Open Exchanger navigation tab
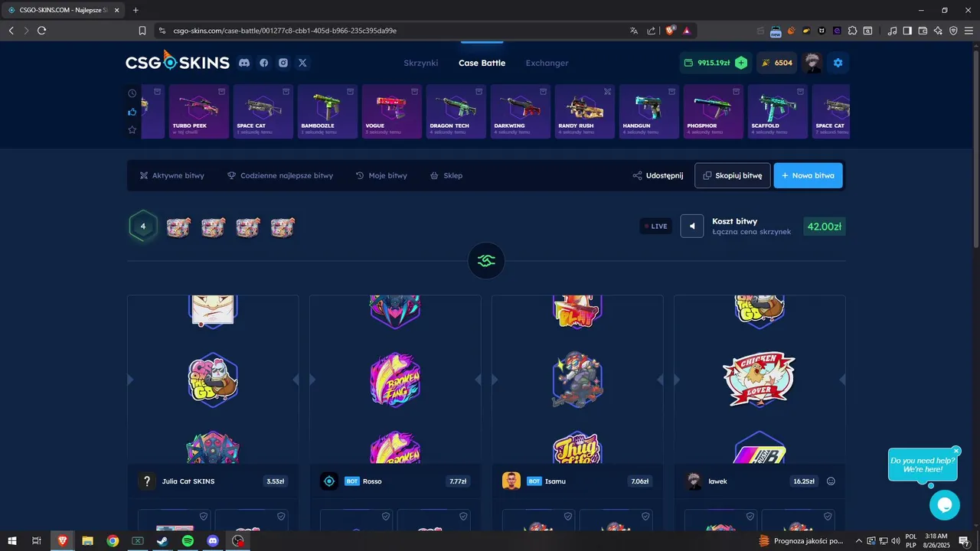This screenshot has width=980, height=551. 547,63
